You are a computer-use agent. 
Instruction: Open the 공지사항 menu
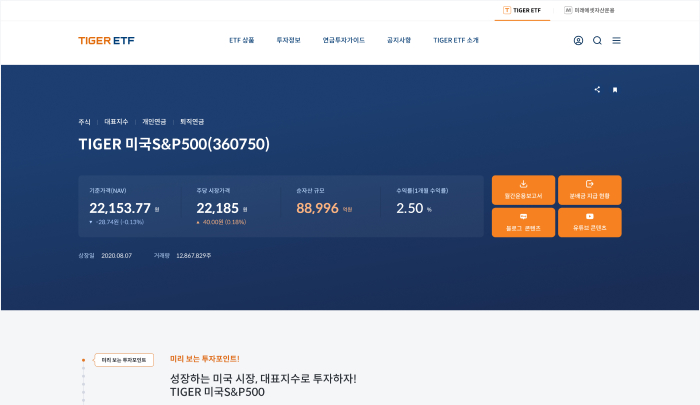[x=399, y=40]
